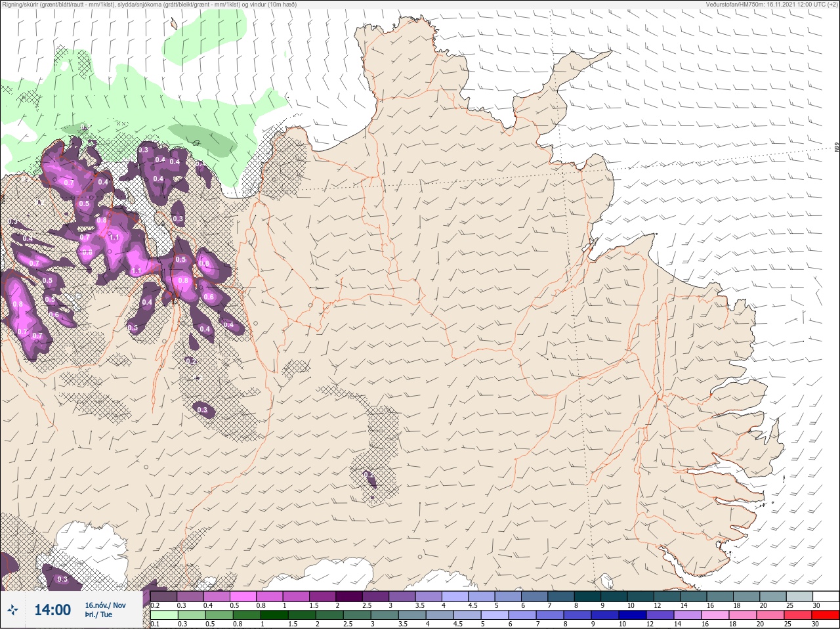Click the '0.1' label starting the bottom legend row
The width and height of the screenshot is (840, 629).
pyautogui.click(x=155, y=624)
